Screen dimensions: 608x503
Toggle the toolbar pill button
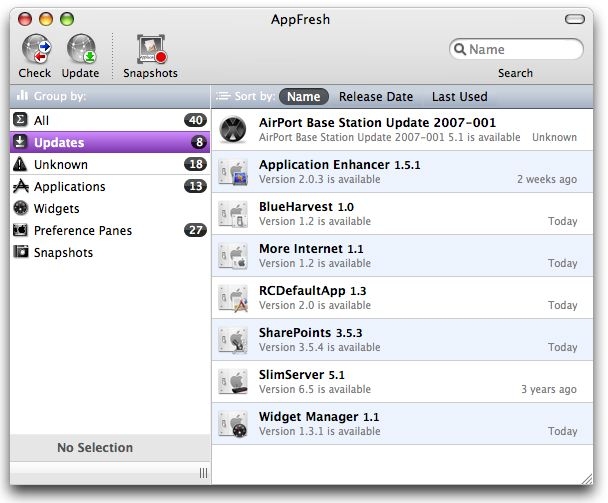click(575, 19)
